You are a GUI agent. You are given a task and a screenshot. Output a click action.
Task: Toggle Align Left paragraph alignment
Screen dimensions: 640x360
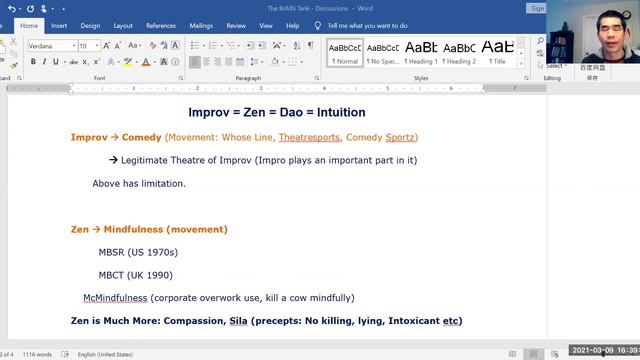click(195, 62)
